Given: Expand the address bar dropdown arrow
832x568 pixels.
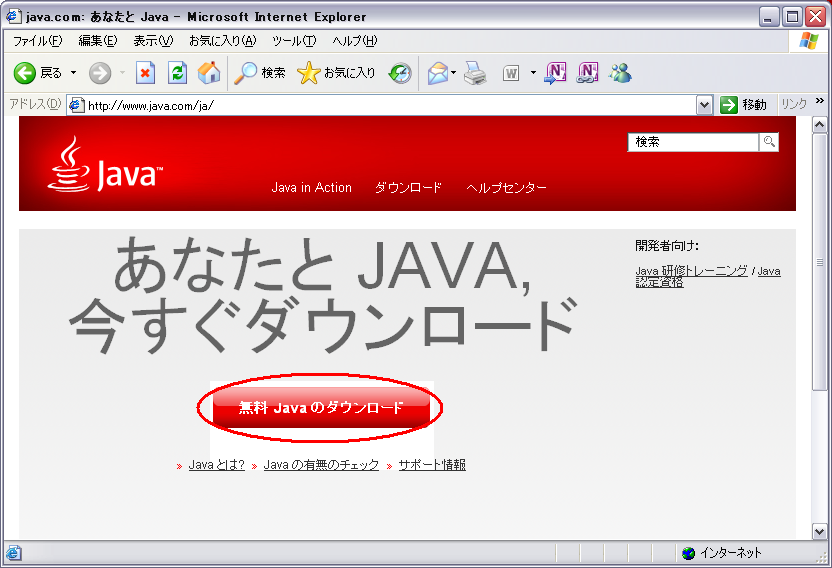Looking at the screenshot, I should [x=704, y=106].
